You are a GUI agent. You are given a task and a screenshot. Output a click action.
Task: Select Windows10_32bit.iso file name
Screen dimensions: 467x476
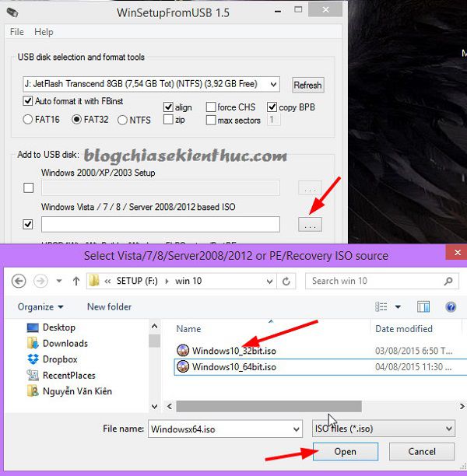tap(234, 351)
